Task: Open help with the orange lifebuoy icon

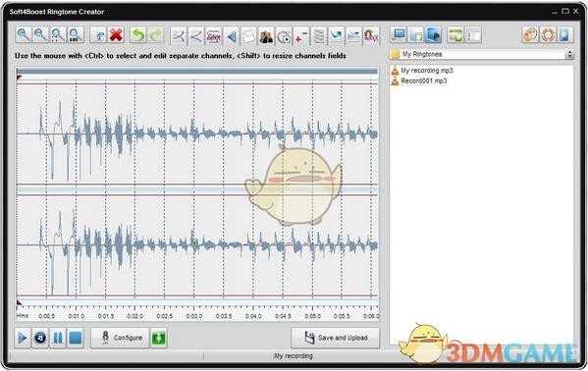Action: coord(548,35)
